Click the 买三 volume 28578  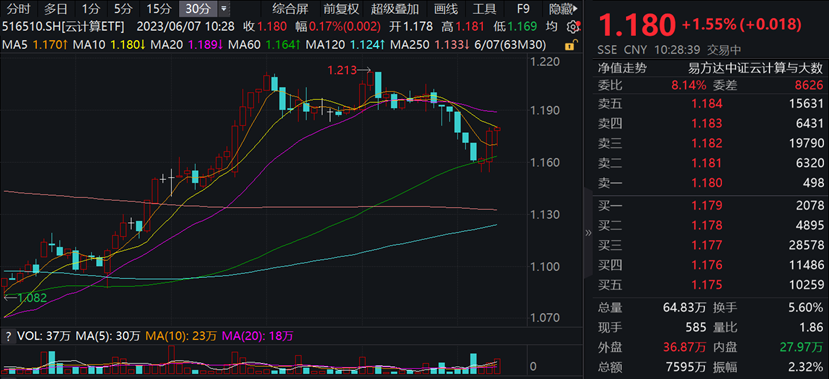pyautogui.click(x=807, y=245)
